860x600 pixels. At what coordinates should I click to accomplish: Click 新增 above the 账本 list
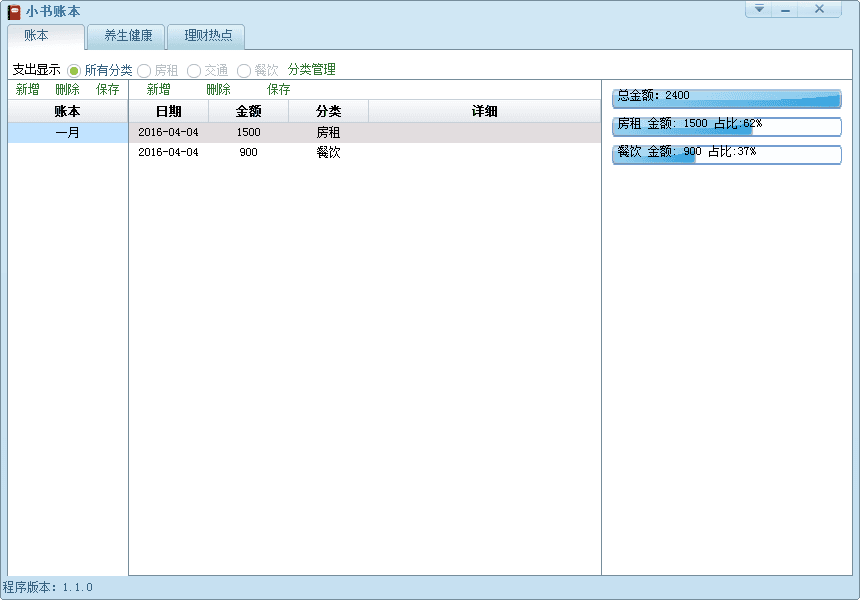27,89
